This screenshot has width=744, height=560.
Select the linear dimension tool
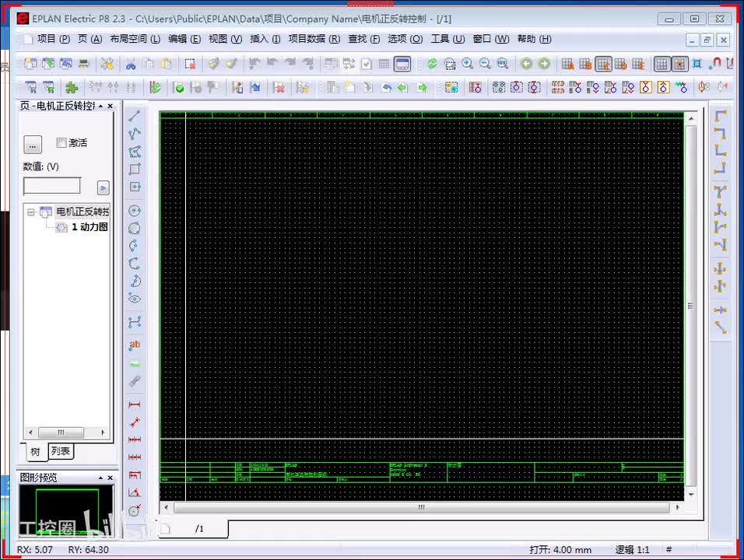point(135,404)
